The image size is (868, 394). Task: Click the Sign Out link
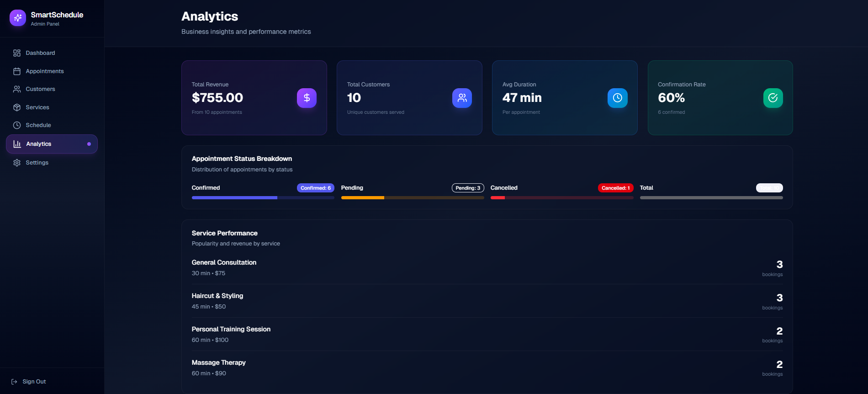tap(34, 382)
